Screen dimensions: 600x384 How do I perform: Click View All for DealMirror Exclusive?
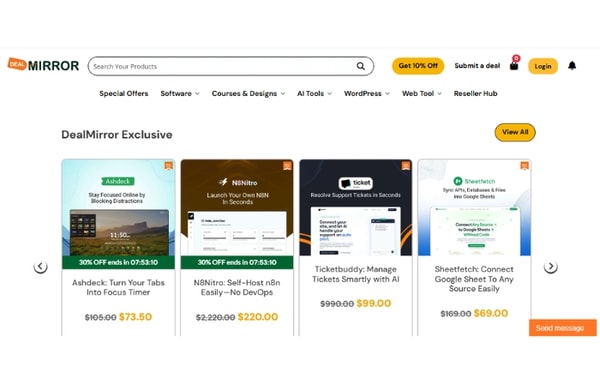pos(515,132)
